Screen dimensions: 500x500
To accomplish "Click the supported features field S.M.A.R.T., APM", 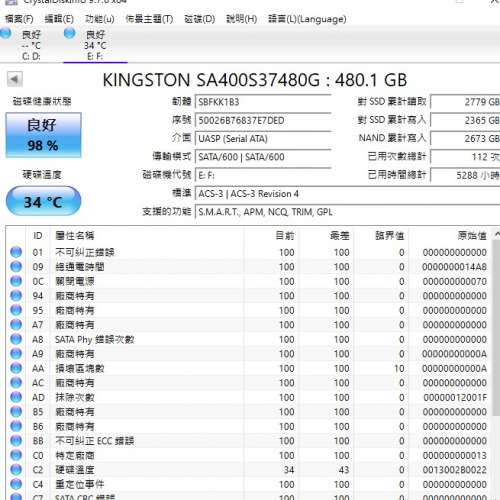I will (348, 212).
